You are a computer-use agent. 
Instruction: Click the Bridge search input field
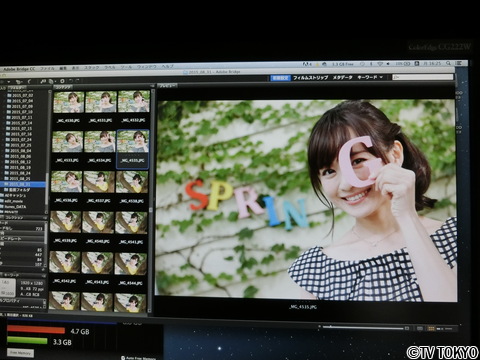click(x=423, y=77)
